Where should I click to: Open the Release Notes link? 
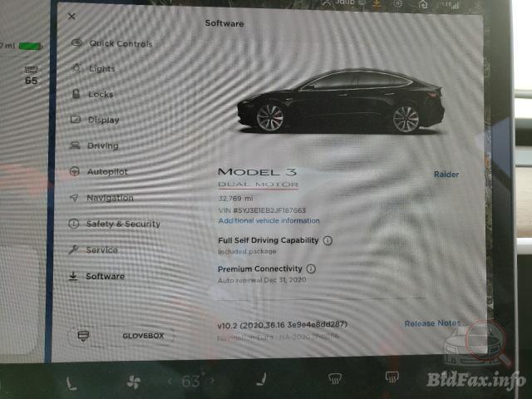coord(432,323)
